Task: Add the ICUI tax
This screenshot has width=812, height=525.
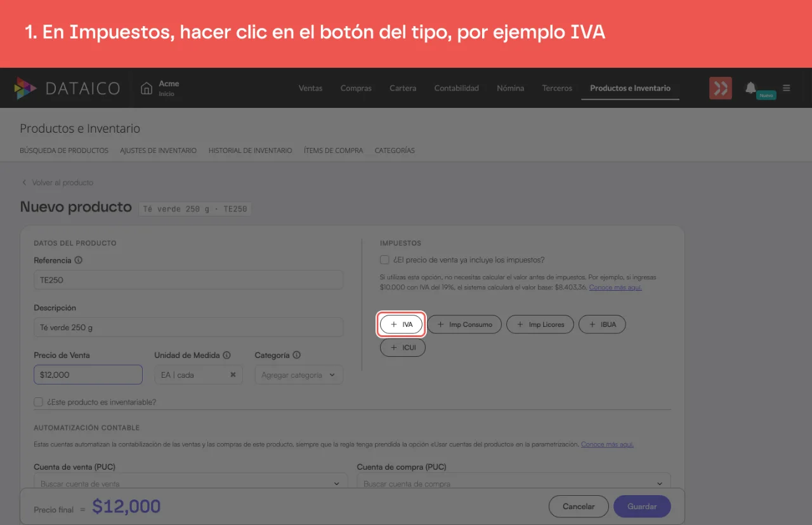Action: click(403, 348)
